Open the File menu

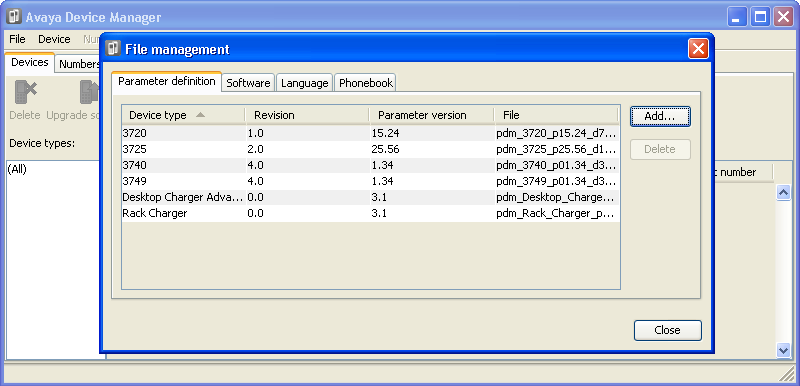[17, 39]
